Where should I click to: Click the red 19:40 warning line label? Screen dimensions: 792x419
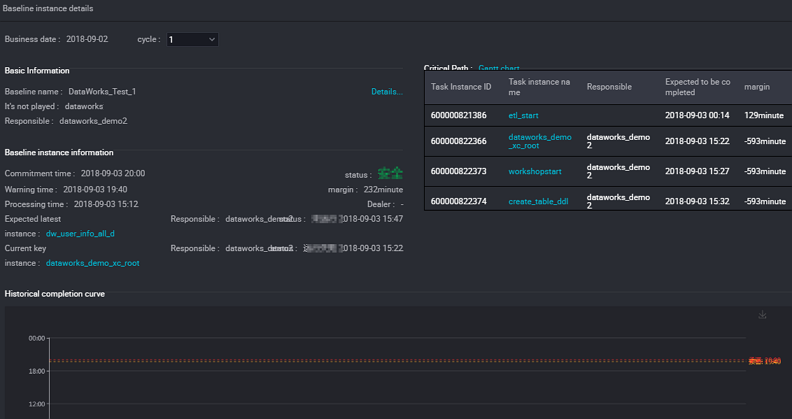[765, 361]
